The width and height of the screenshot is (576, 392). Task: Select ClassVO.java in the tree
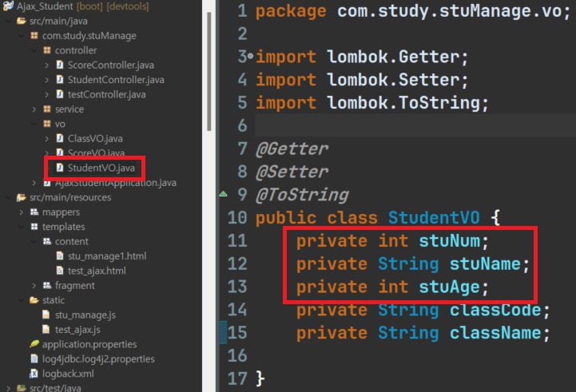[x=95, y=138]
